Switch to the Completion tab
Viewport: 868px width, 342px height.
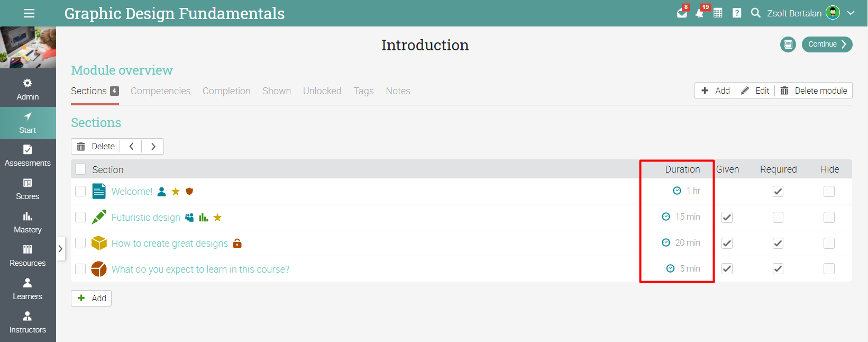point(226,91)
